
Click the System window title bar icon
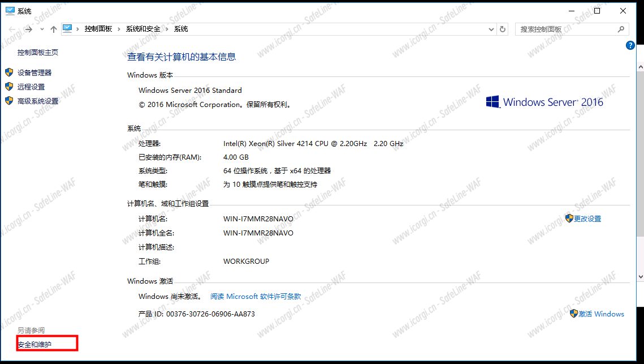[x=10, y=11]
